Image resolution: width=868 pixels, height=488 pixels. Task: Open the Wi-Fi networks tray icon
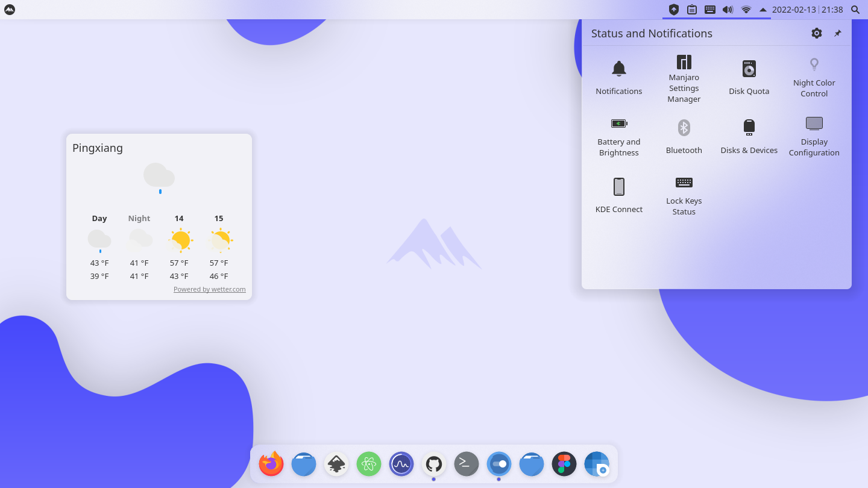coord(746,10)
